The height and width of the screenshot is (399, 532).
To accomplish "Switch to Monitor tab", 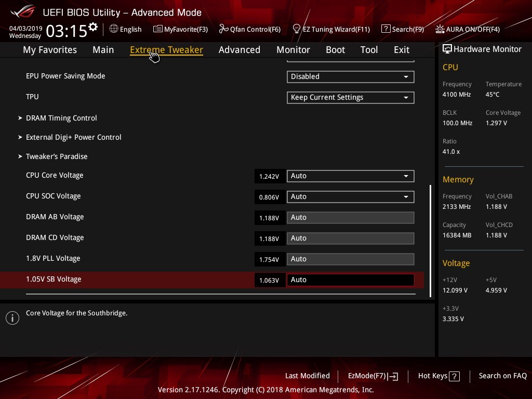I will 293,50.
